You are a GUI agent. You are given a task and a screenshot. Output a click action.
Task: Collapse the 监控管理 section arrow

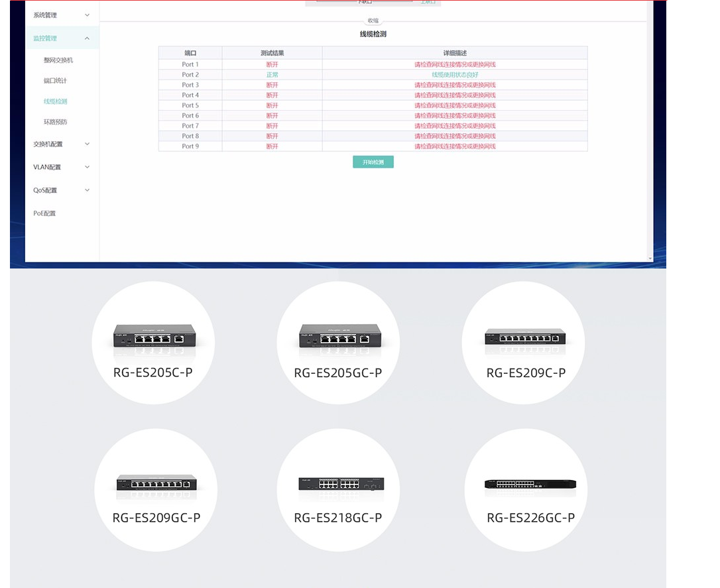(x=87, y=38)
